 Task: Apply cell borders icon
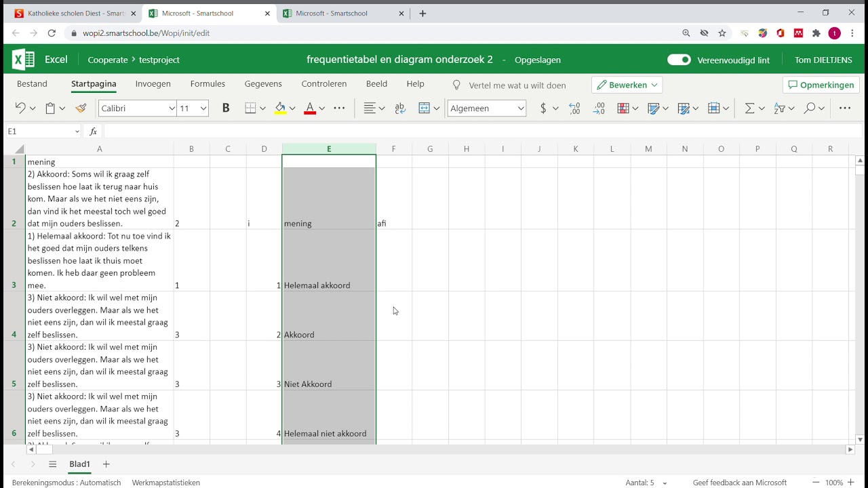tap(250, 108)
